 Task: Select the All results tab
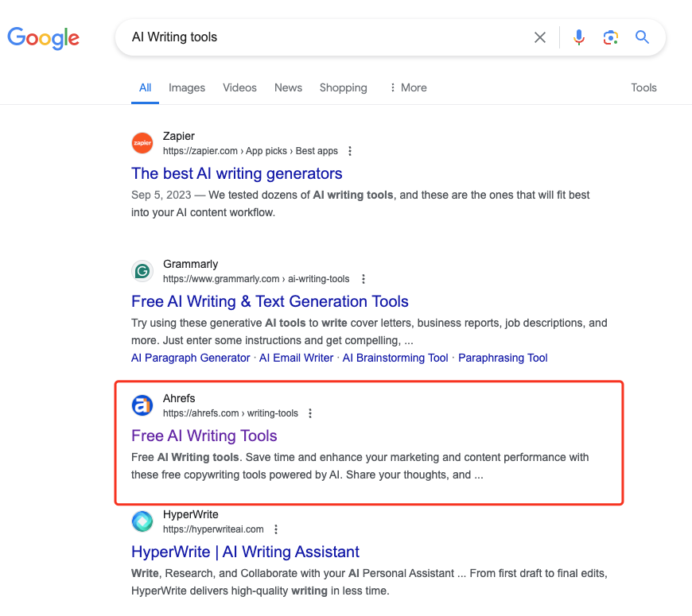[x=146, y=87]
